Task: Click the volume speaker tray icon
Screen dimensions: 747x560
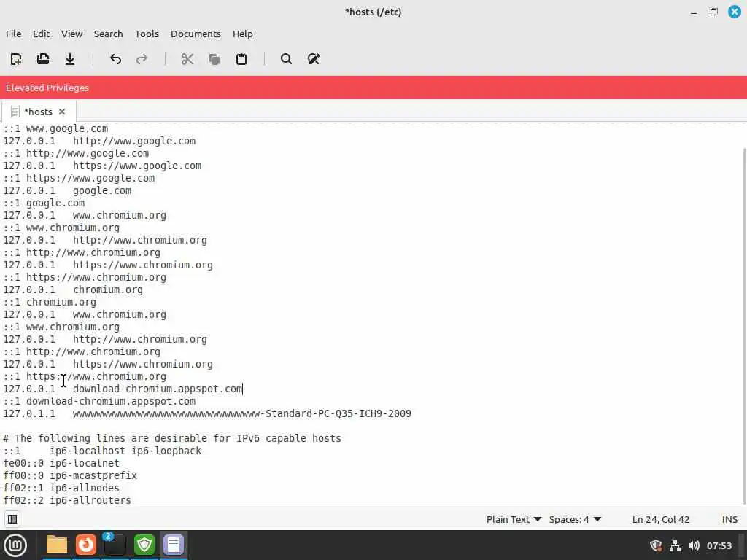Action: [x=694, y=545]
